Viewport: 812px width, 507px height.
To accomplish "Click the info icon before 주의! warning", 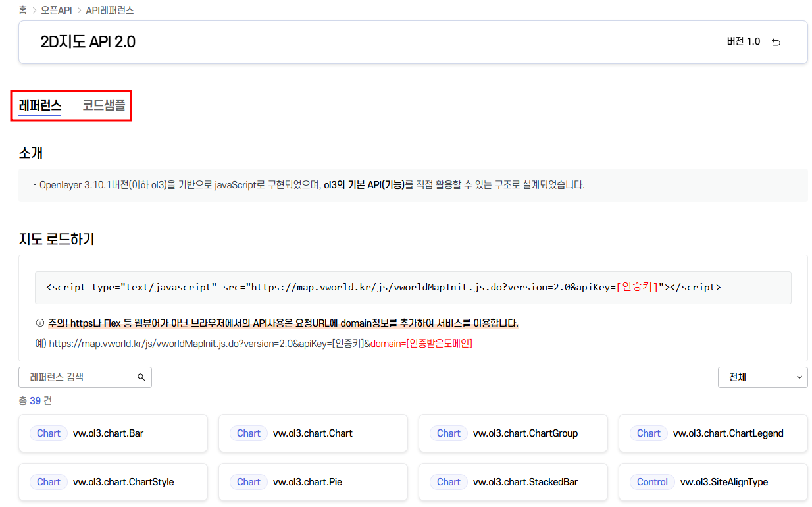I will click(39, 323).
